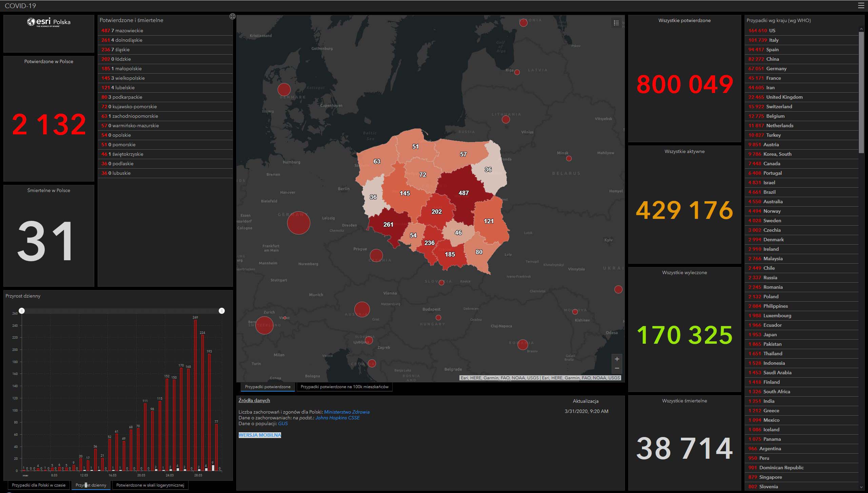This screenshot has width=868, height=493.
Task: Open the Johns Hopkins CSSE link
Action: tap(337, 418)
